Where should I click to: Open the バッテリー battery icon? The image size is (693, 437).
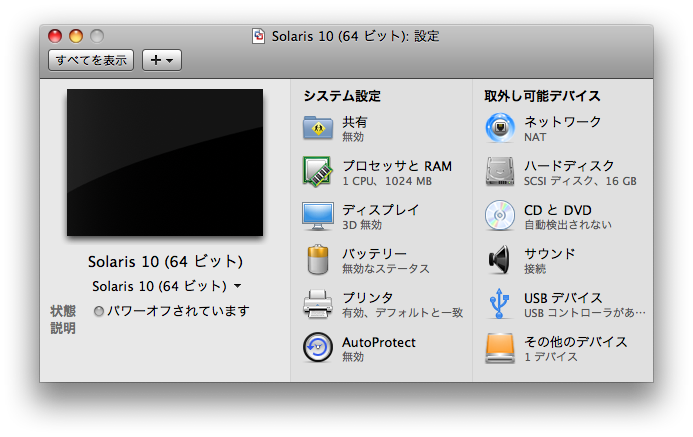317,259
